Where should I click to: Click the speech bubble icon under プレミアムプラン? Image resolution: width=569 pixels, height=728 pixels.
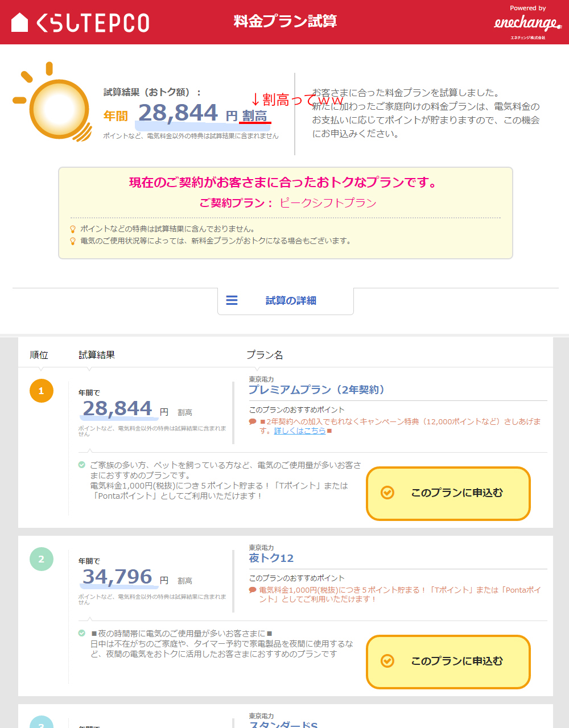253,422
